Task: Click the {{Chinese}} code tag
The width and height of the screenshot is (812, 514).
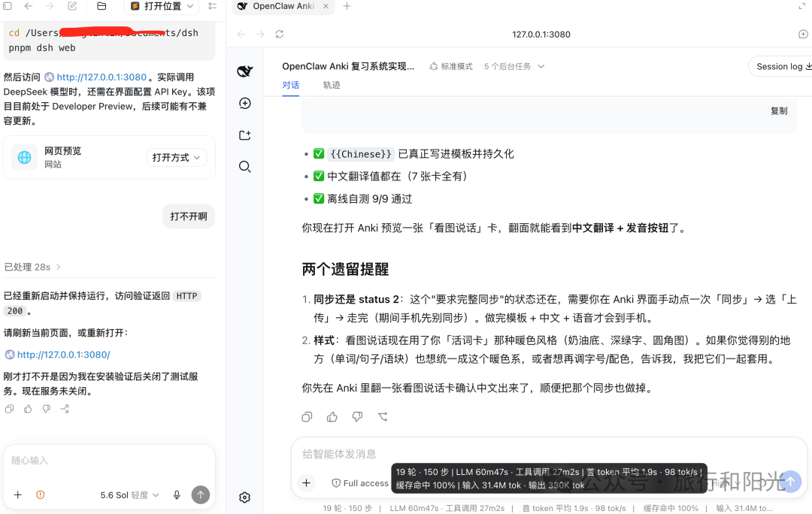Action: (361, 154)
